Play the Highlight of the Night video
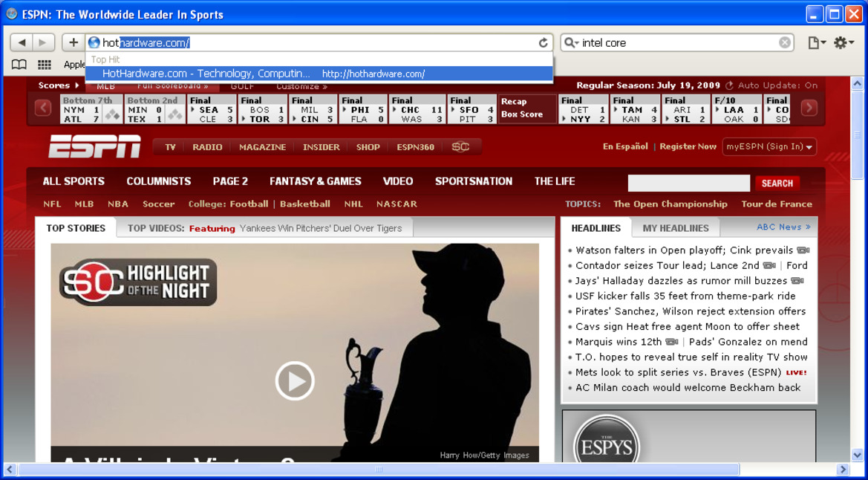The image size is (868, 480). pyautogui.click(x=295, y=380)
